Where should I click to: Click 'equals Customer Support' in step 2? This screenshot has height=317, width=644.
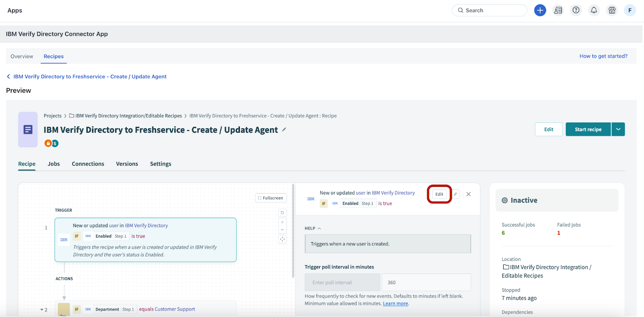click(x=167, y=309)
